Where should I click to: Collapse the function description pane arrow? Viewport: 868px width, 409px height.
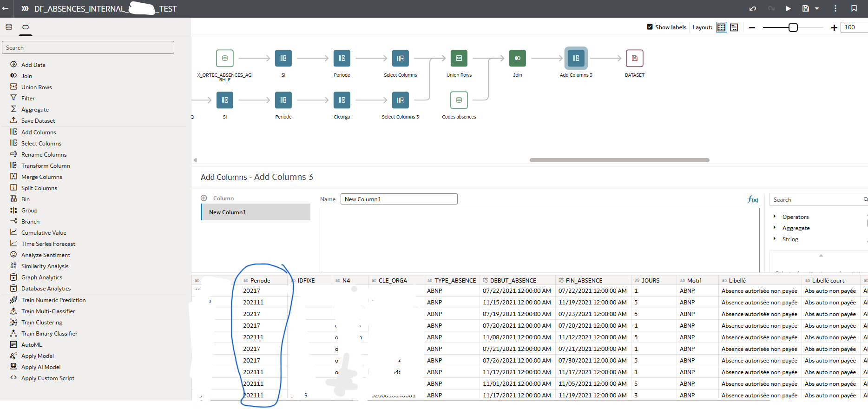point(821,255)
